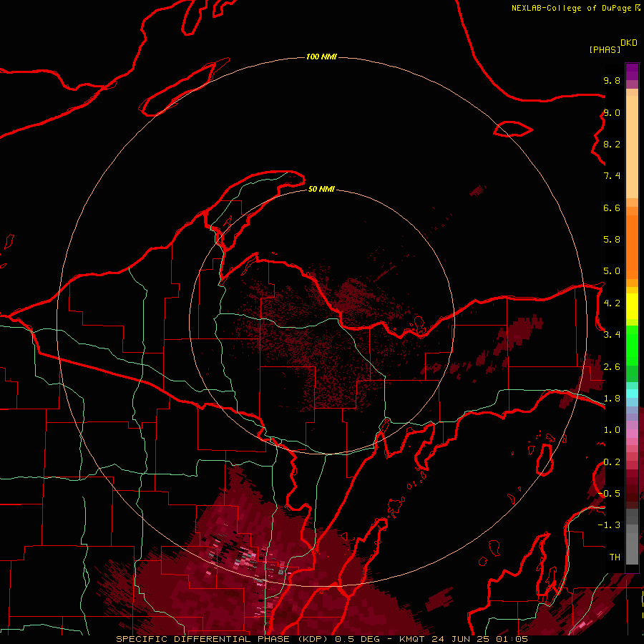
Task: Click the DKD product label
Action: pos(629,43)
